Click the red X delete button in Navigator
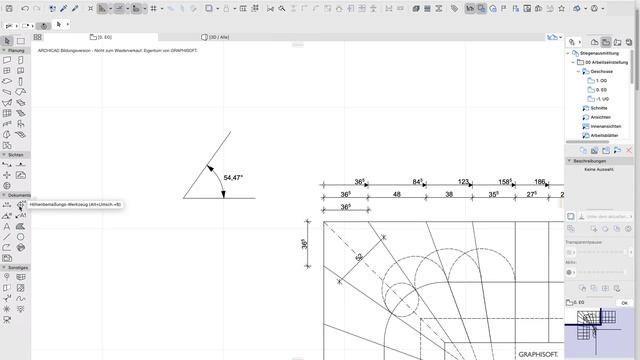Screen dimensions: 640x360 tap(629, 150)
